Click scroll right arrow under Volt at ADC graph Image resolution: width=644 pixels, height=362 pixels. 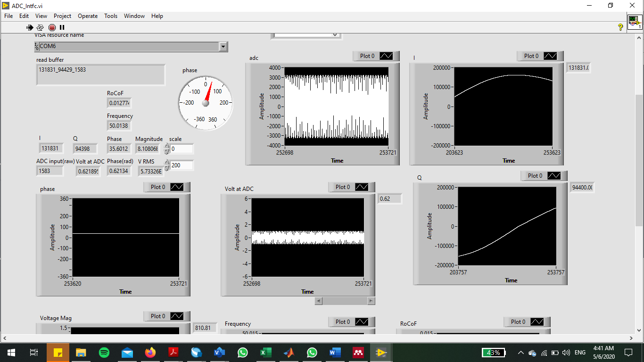[372, 301]
